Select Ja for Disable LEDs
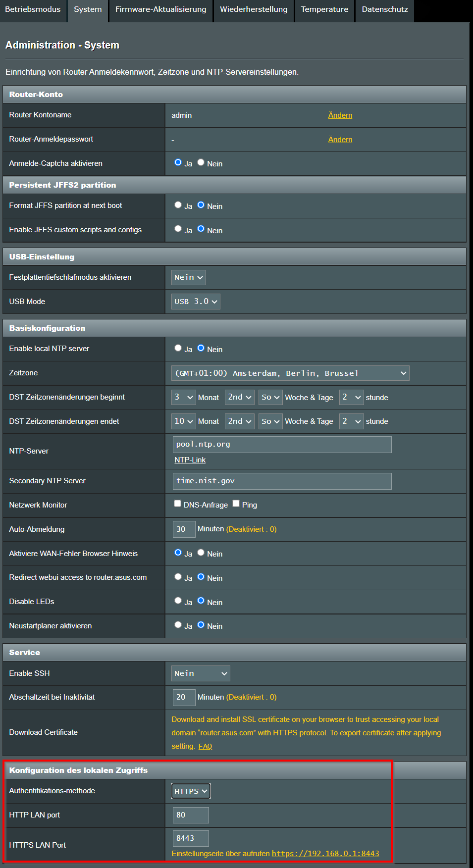Image resolution: width=473 pixels, height=868 pixels. click(178, 601)
